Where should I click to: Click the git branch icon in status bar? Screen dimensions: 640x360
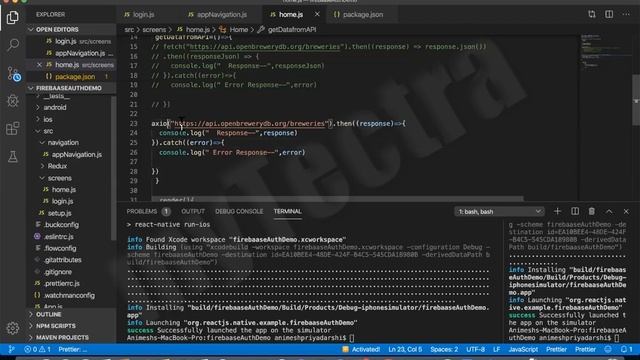pos(11,349)
